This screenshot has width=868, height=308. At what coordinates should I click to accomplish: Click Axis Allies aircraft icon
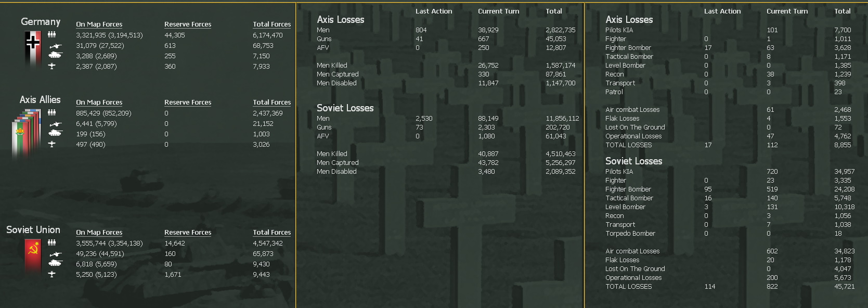pyautogui.click(x=51, y=144)
